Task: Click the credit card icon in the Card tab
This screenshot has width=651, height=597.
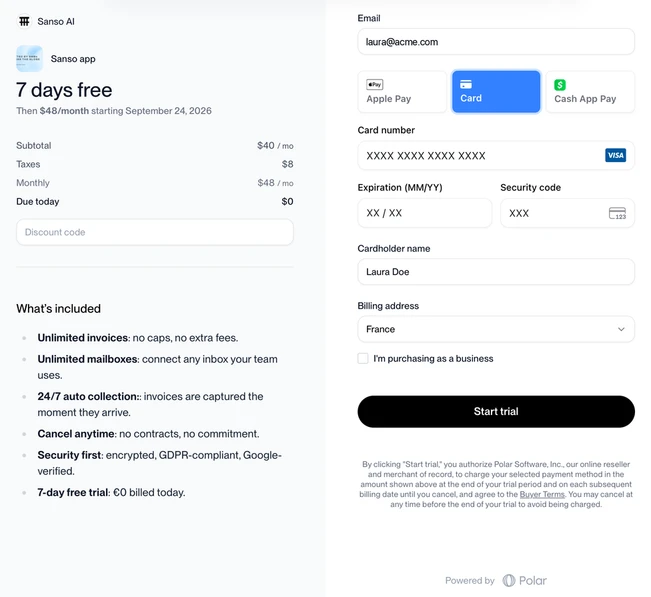Action: click(466, 84)
